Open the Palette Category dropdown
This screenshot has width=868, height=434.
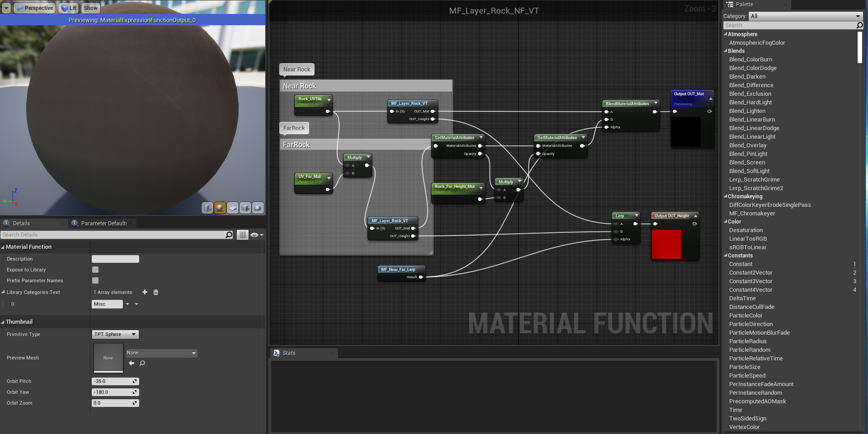pos(805,16)
